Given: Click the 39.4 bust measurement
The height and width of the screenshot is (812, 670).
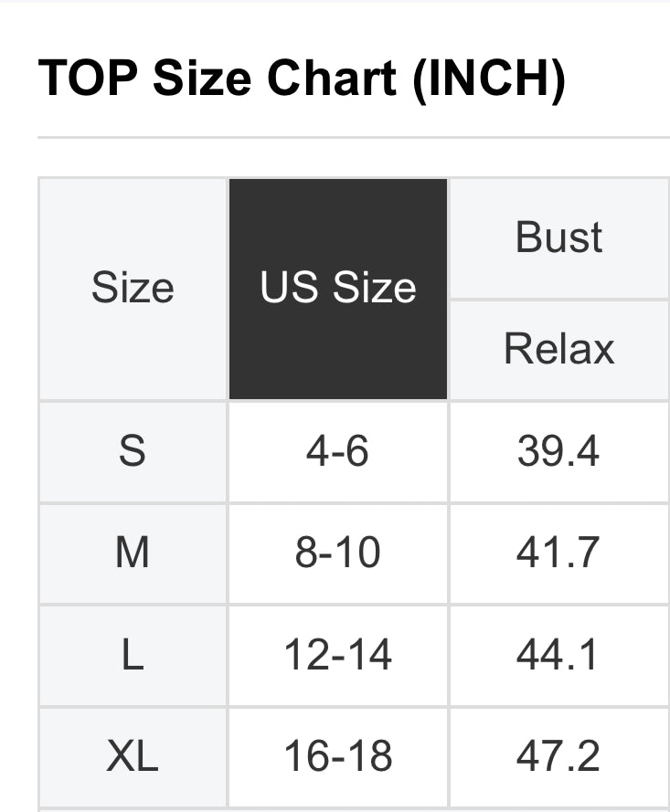Looking at the screenshot, I should [x=558, y=451].
